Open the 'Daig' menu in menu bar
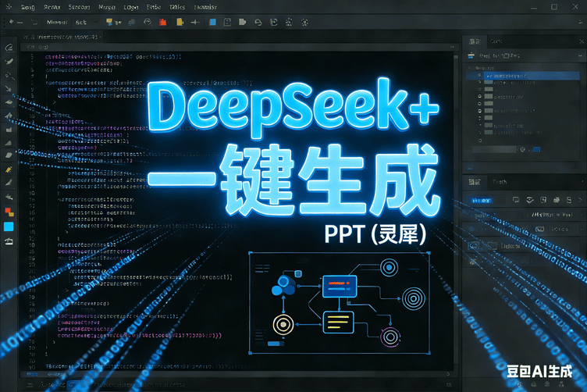The width and height of the screenshot is (587, 392). pyautogui.click(x=27, y=7)
